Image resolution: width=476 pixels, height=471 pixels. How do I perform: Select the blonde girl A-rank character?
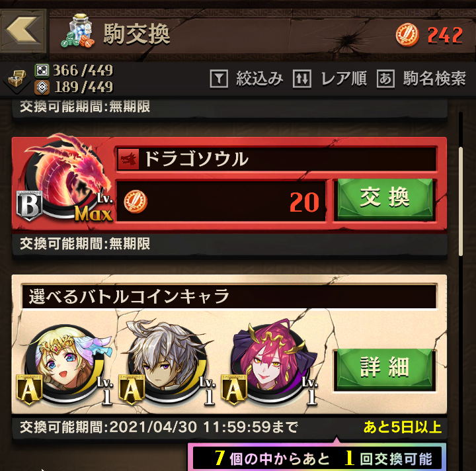(x=65, y=363)
